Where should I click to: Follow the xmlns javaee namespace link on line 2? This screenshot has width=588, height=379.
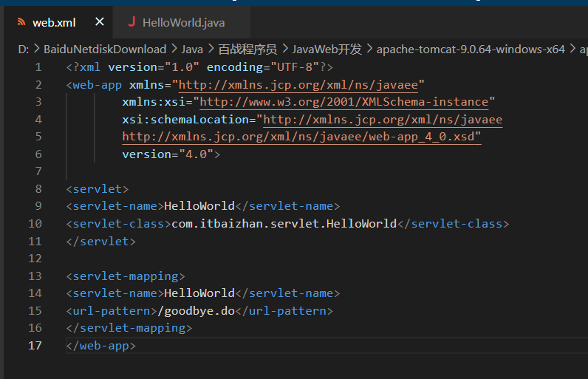tap(298, 85)
